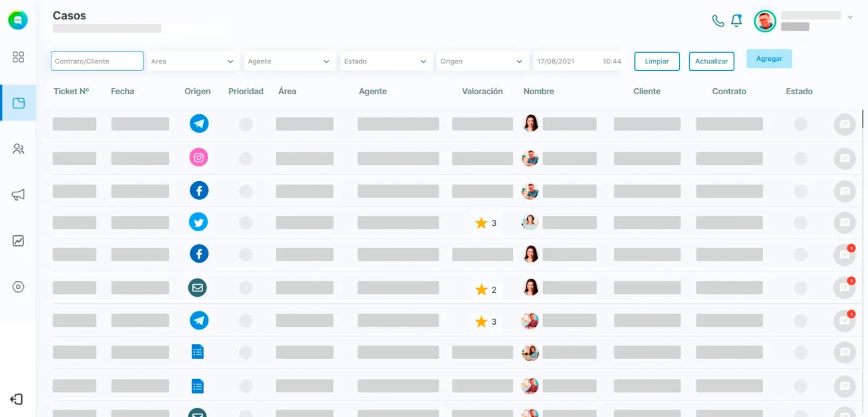The image size is (868, 417).
Task: Open the Estado filter dropdown
Action: [x=386, y=61]
